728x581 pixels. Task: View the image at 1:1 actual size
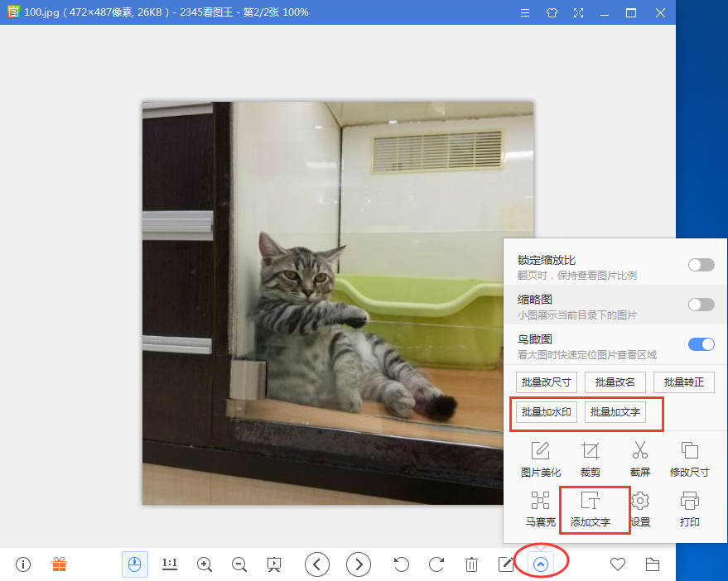click(x=169, y=564)
